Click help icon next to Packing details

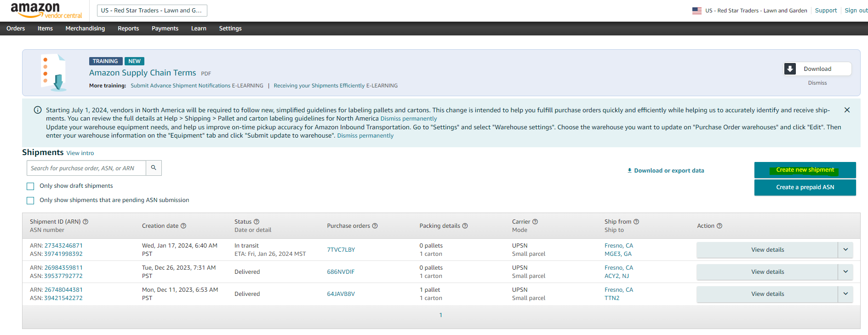click(465, 226)
